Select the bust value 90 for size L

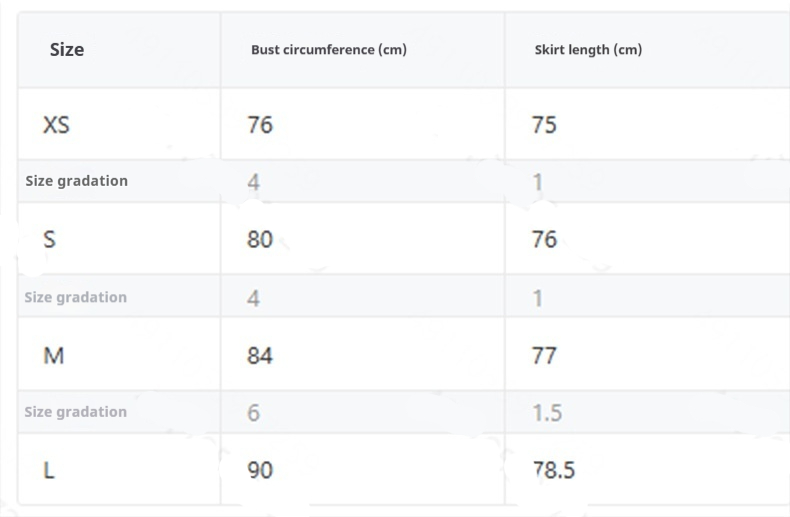[260, 469]
